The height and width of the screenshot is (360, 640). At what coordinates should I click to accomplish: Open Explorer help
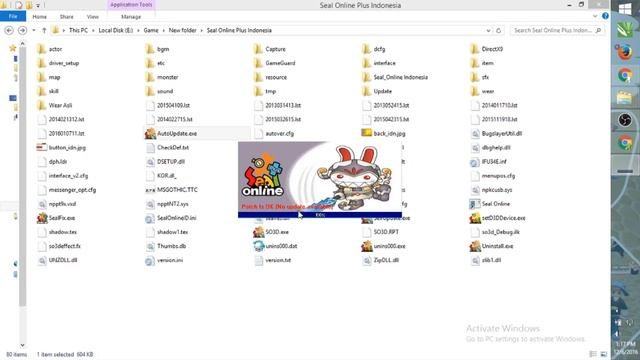605,16
